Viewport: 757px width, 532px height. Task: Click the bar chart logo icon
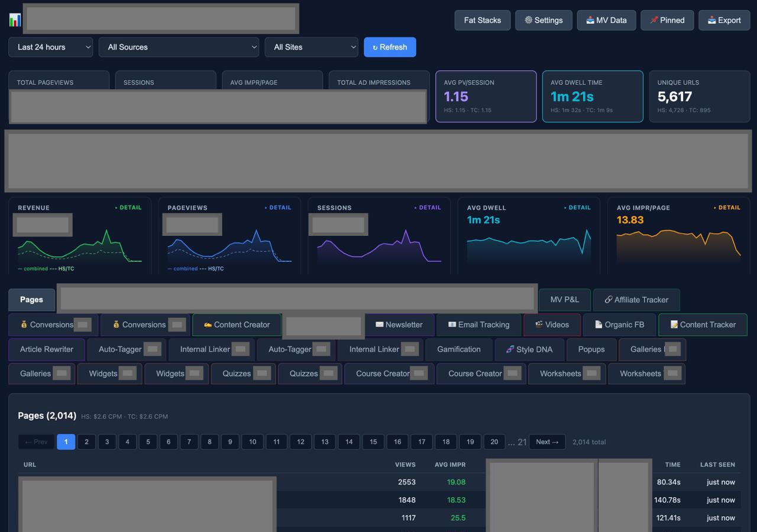coord(15,20)
